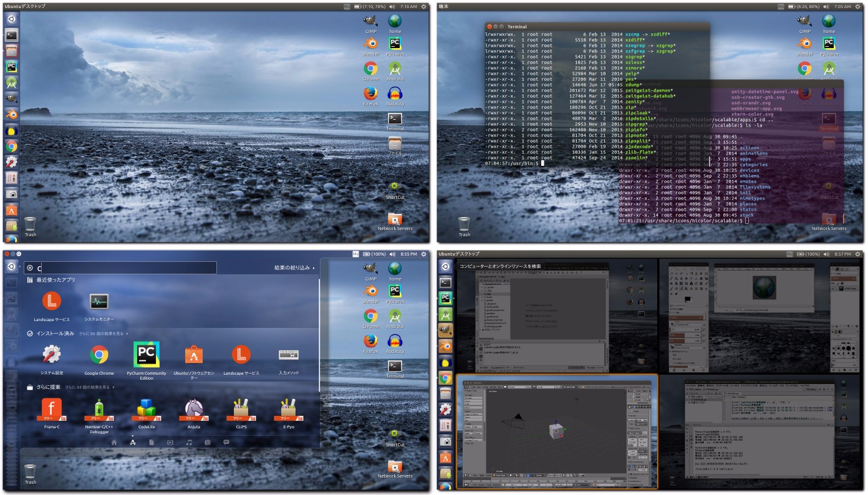Select Terminal desktop shortcut on 7:16 AM desktop

pos(395,122)
